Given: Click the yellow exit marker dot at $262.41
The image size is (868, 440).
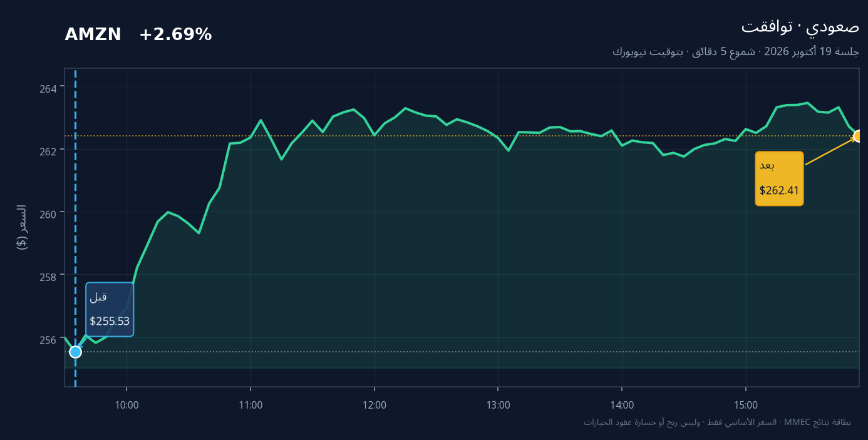Looking at the screenshot, I should pos(859,136).
